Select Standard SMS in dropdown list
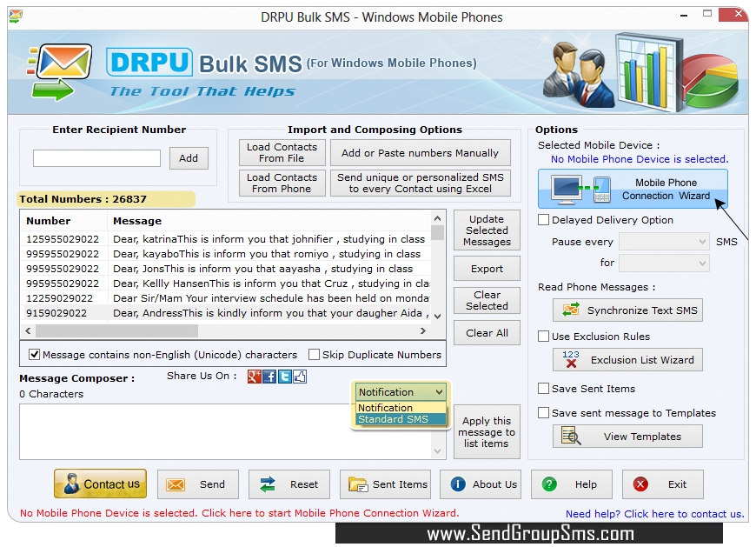The image size is (756, 547). (x=401, y=419)
